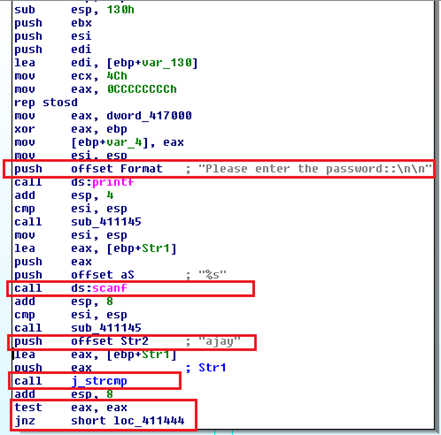
Task: Jump to label loc_411444
Action: [x=149, y=421]
